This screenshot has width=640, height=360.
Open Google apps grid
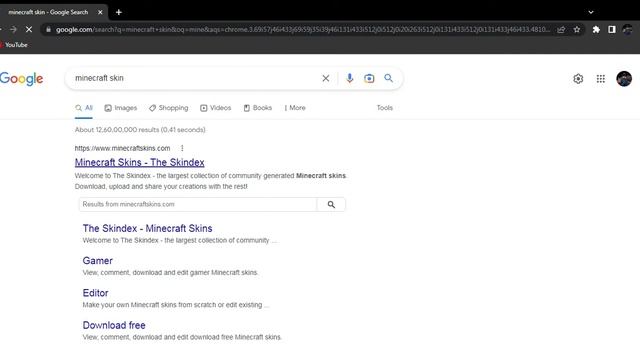coord(601,79)
